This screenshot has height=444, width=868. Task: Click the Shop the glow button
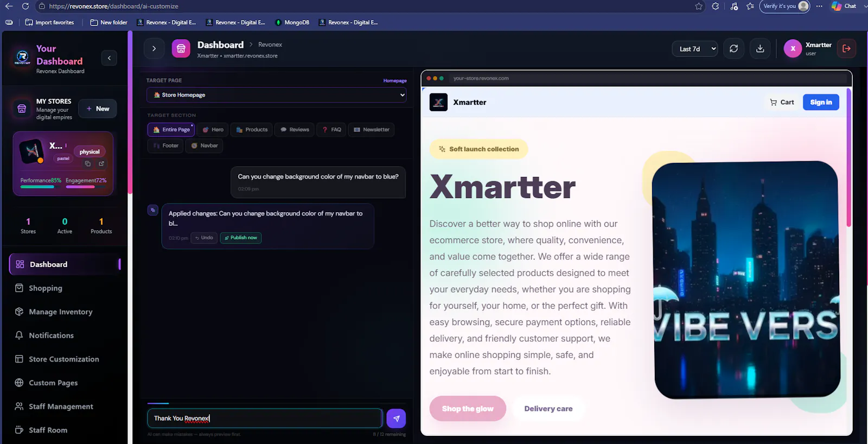click(468, 409)
